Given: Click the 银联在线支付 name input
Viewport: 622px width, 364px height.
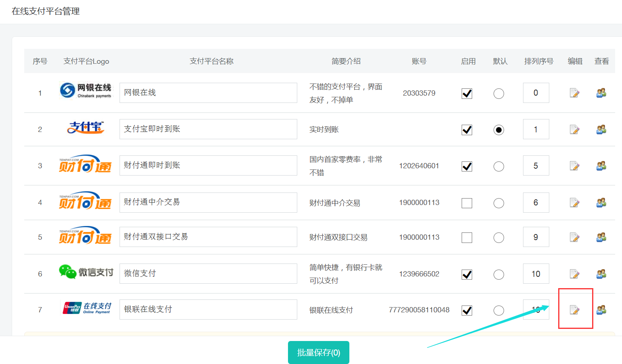Looking at the screenshot, I should point(208,310).
